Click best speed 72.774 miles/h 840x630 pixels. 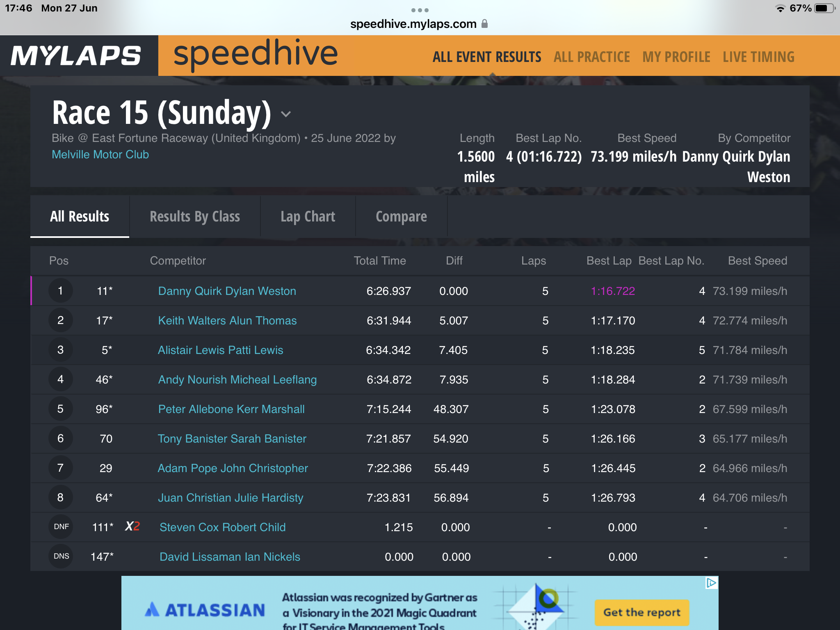point(750,321)
